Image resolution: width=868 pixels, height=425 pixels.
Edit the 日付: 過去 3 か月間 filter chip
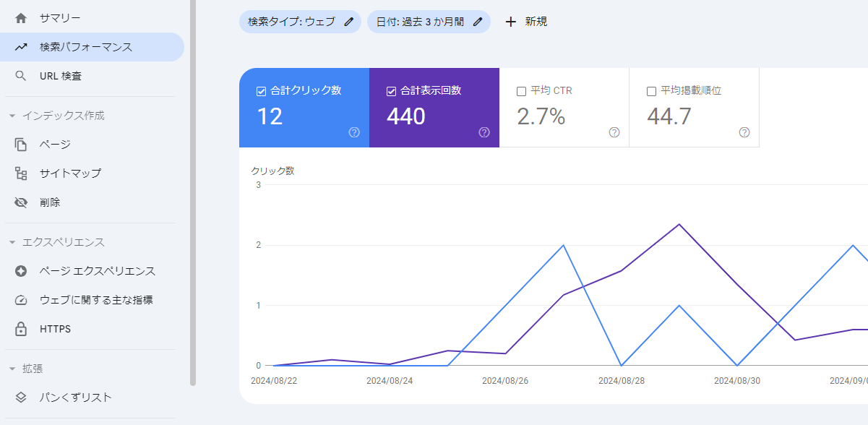click(429, 22)
